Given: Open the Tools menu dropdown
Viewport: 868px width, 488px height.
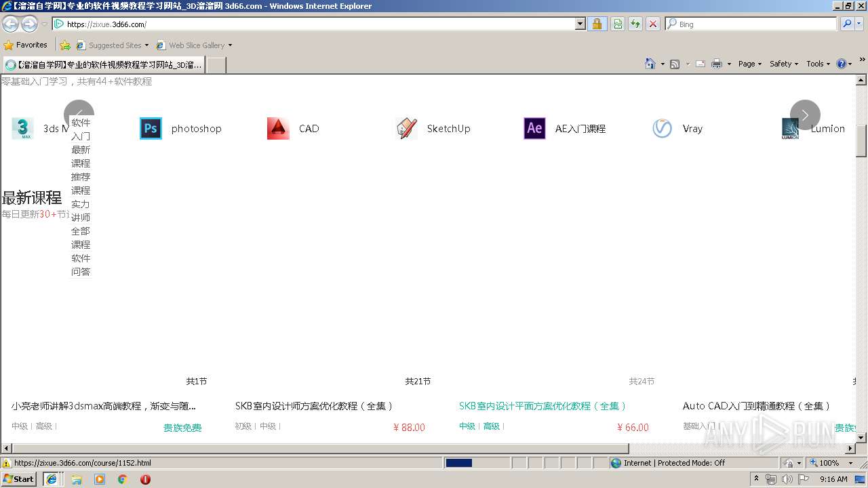Looking at the screenshot, I should 818,64.
